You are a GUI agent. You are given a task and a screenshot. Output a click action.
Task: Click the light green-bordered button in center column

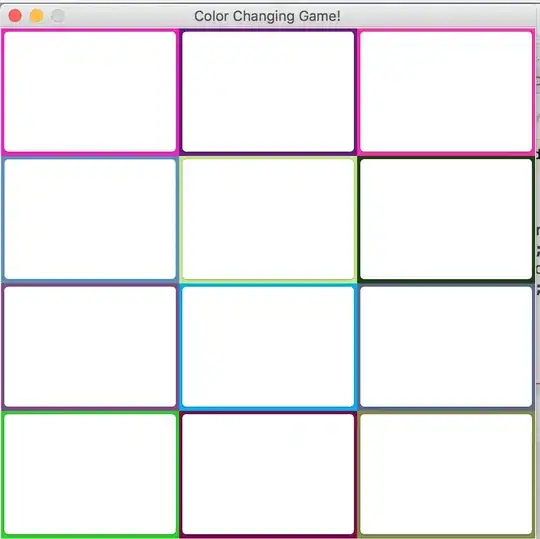[x=268, y=219]
